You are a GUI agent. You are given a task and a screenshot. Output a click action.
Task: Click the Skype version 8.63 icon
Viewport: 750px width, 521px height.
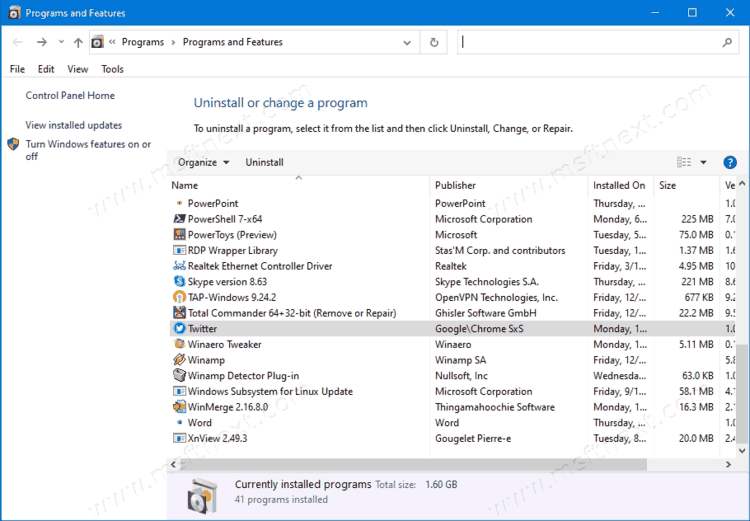[179, 282]
